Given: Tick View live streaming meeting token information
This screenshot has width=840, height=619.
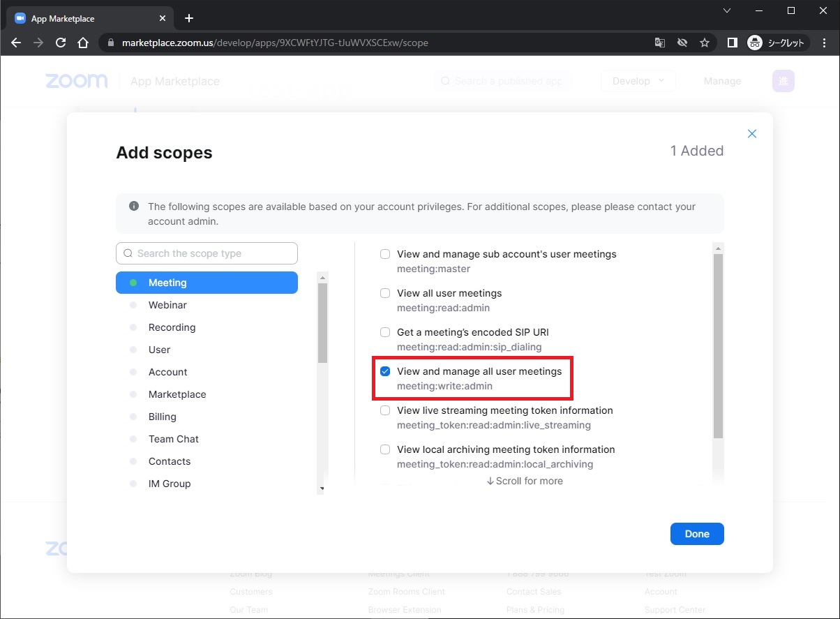Looking at the screenshot, I should (x=385, y=410).
